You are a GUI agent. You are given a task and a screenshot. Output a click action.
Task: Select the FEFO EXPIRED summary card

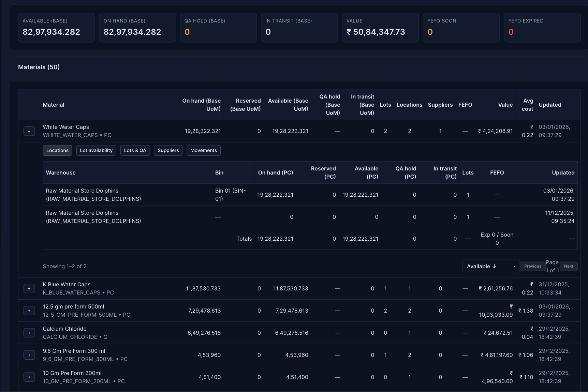click(542, 28)
